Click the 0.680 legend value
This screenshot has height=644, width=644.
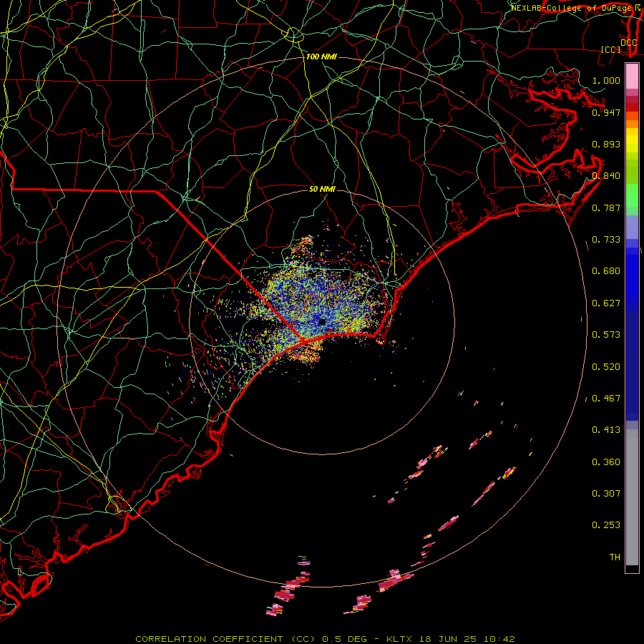point(606,271)
